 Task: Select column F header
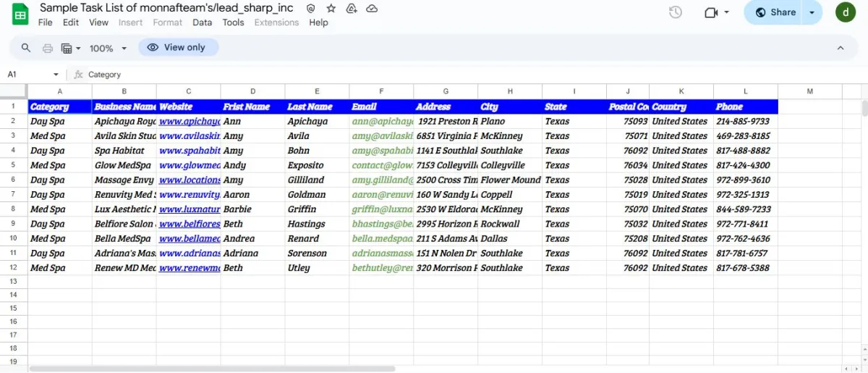coord(381,91)
